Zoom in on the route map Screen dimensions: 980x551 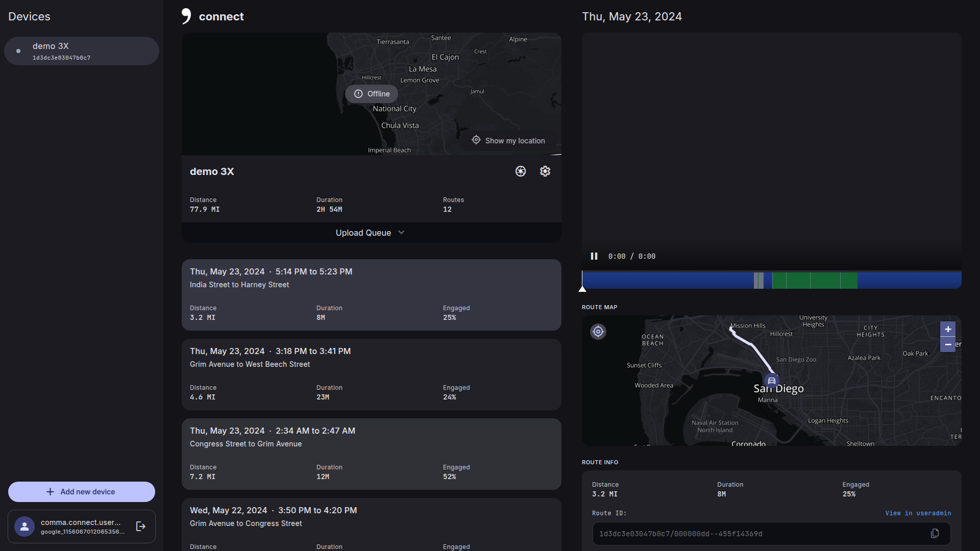947,329
